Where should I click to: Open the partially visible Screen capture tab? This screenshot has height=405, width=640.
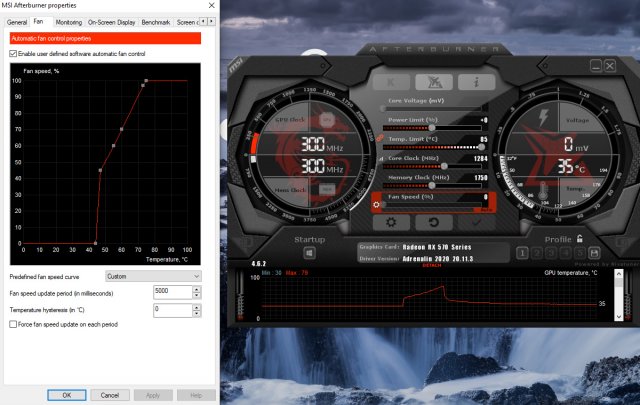(187, 22)
